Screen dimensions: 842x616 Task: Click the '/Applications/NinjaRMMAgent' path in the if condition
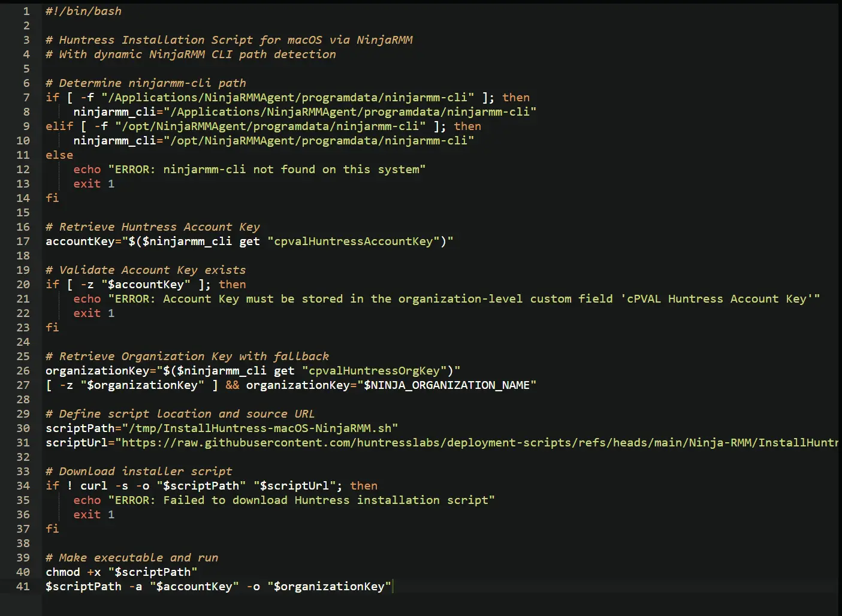[x=288, y=98]
